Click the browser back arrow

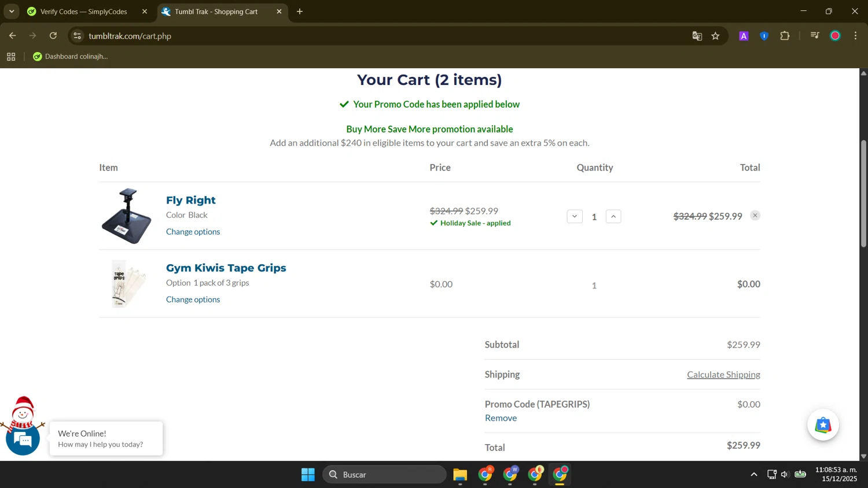point(12,36)
